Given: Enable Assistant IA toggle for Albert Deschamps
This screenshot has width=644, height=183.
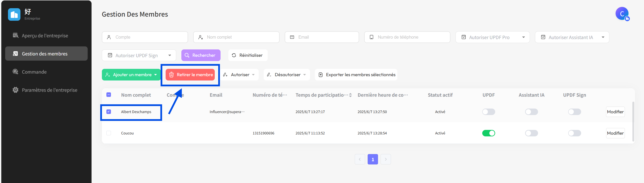Looking at the screenshot, I should 532,112.
